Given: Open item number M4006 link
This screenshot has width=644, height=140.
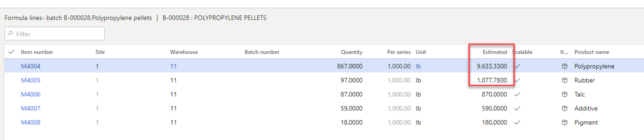Looking at the screenshot, I should click(31, 94).
